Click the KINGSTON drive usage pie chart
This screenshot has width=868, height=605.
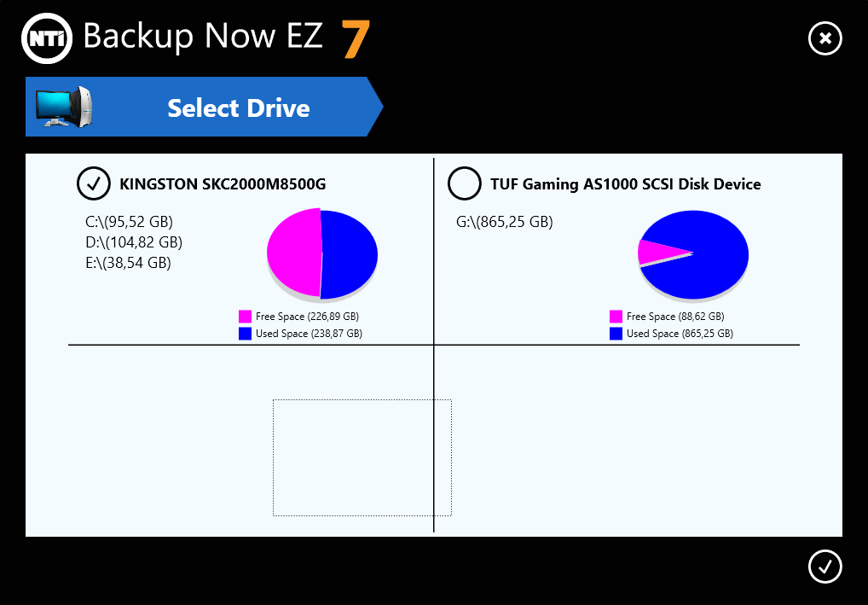[322, 253]
